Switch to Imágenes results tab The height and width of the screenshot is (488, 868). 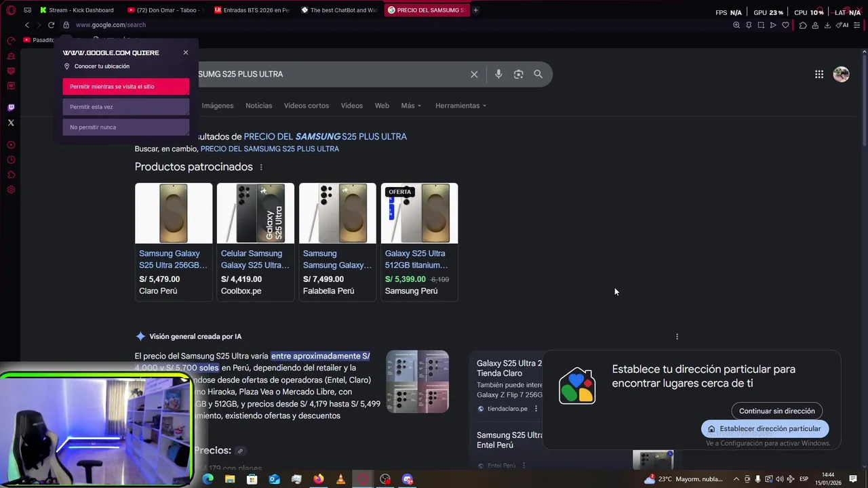(x=218, y=106)
